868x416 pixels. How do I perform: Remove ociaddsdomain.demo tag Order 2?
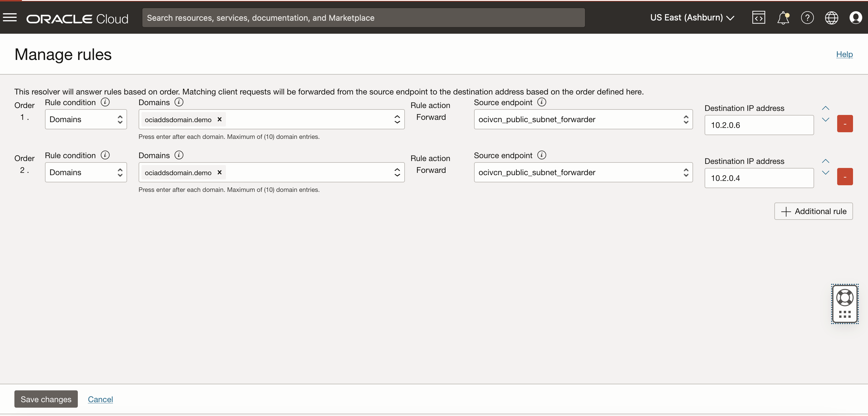tap(220, 172)
